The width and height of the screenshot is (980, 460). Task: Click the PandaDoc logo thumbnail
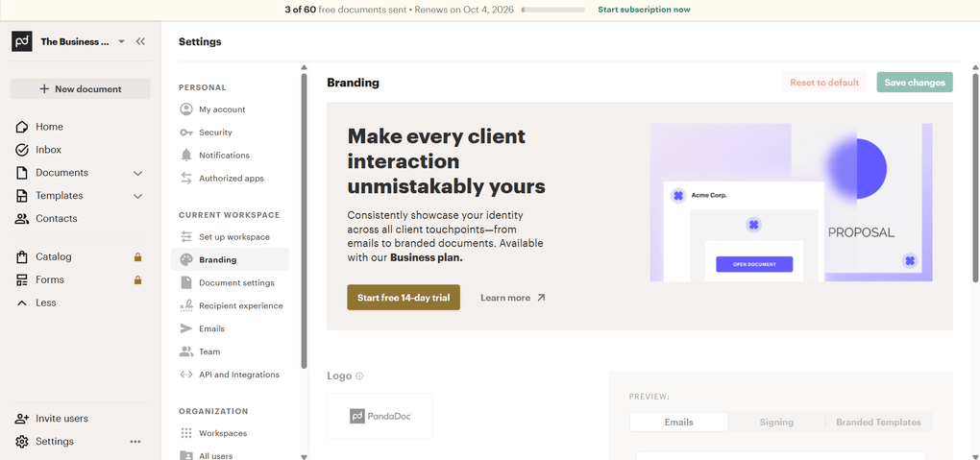[380, 417]
